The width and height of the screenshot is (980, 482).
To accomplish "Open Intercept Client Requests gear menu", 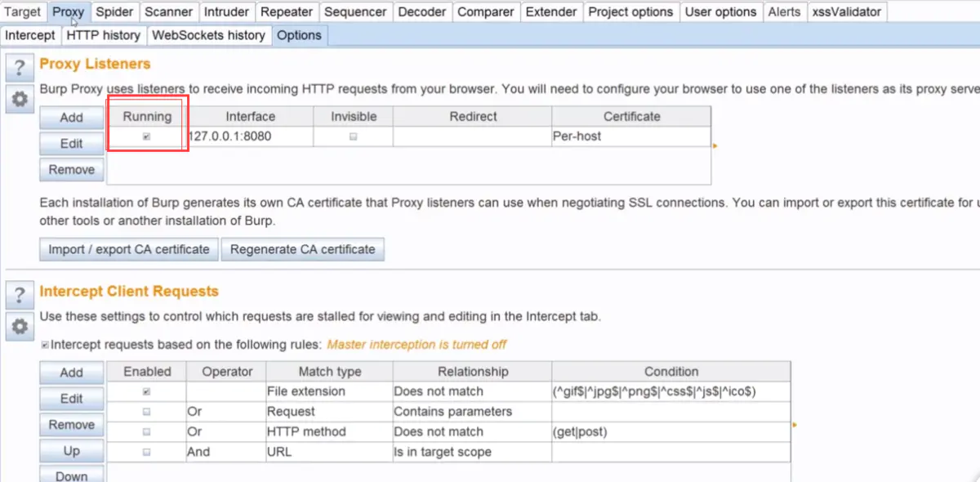I will pyautogui.click(x=20, y=327).
